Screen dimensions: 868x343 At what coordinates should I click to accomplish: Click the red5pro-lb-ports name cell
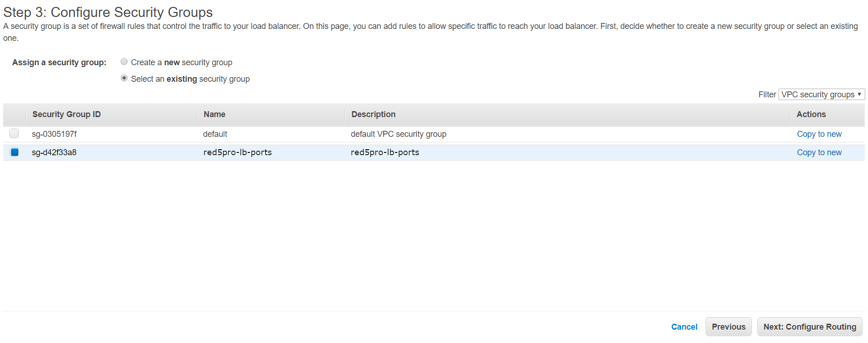tap(237, 152)
